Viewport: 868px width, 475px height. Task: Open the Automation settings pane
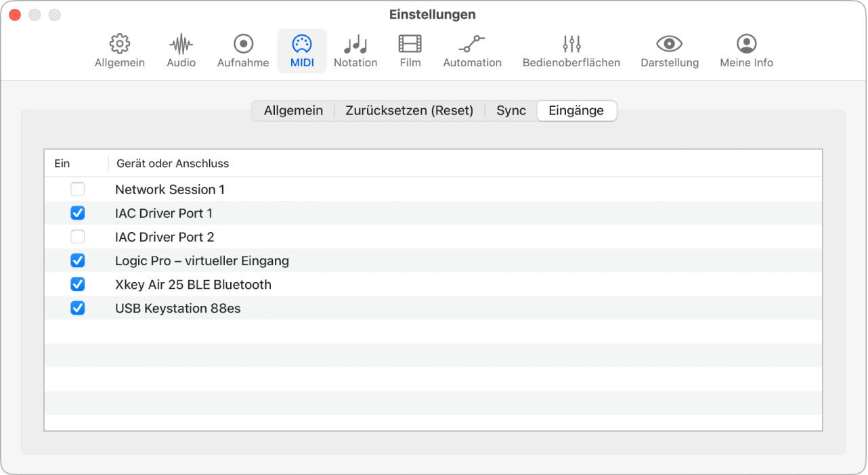[x=472, y=50]
